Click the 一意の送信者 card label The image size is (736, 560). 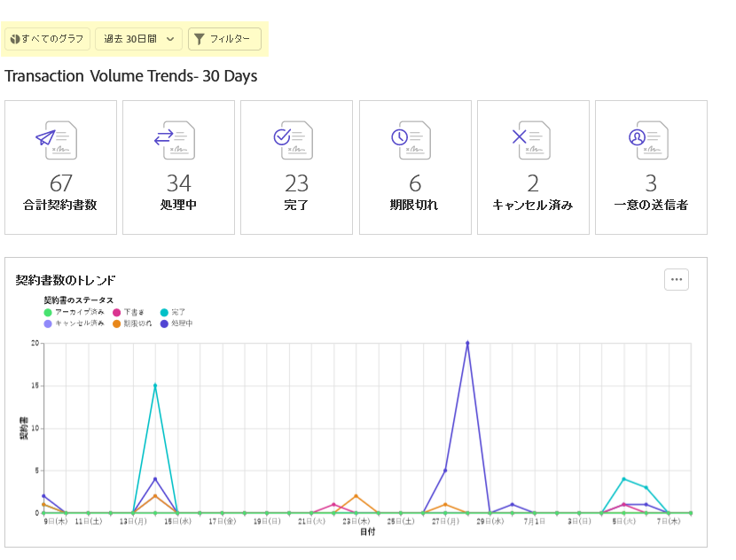pos(651,205)
